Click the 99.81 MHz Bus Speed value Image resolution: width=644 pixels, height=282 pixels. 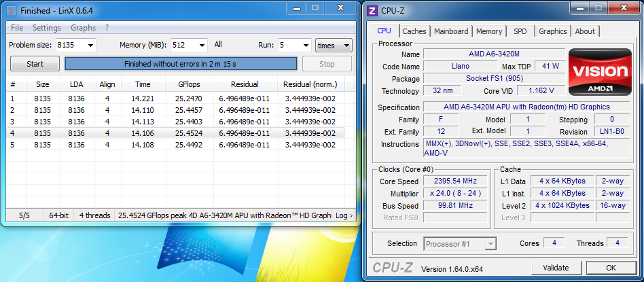click(455, 205)
